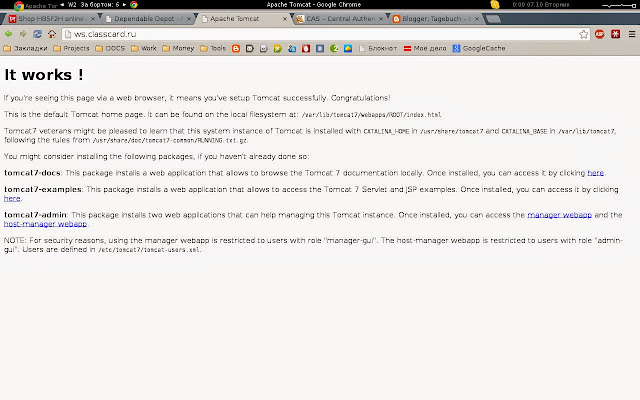This screenshot has width=640, height=400.
Task: Open the green bookmark icon with number 2
Action: [334, 49]
